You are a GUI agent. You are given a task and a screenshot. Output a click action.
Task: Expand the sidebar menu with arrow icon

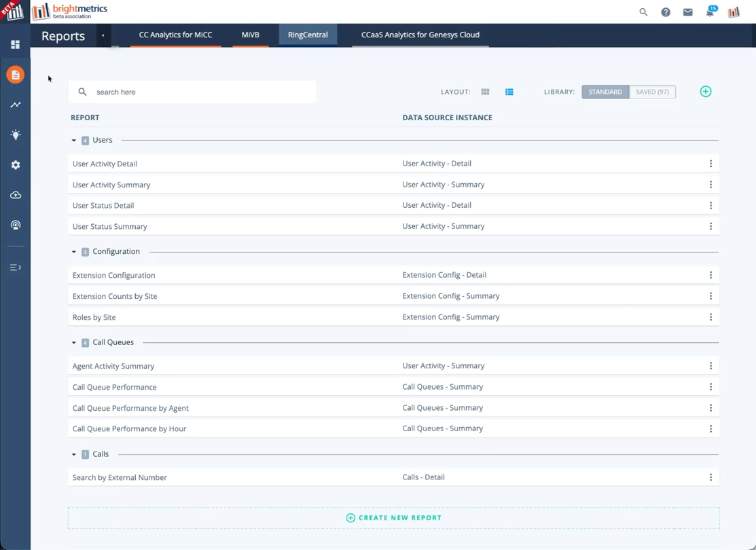coord(16,267)
